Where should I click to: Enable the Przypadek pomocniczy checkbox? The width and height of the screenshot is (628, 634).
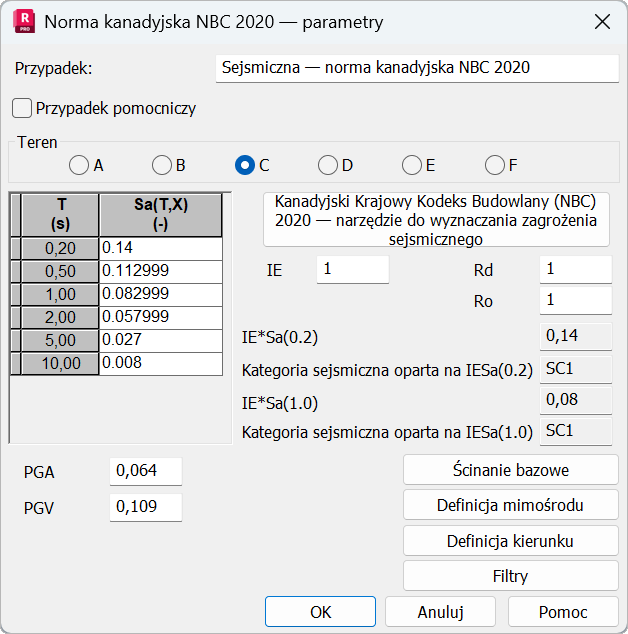click(22, 108)
